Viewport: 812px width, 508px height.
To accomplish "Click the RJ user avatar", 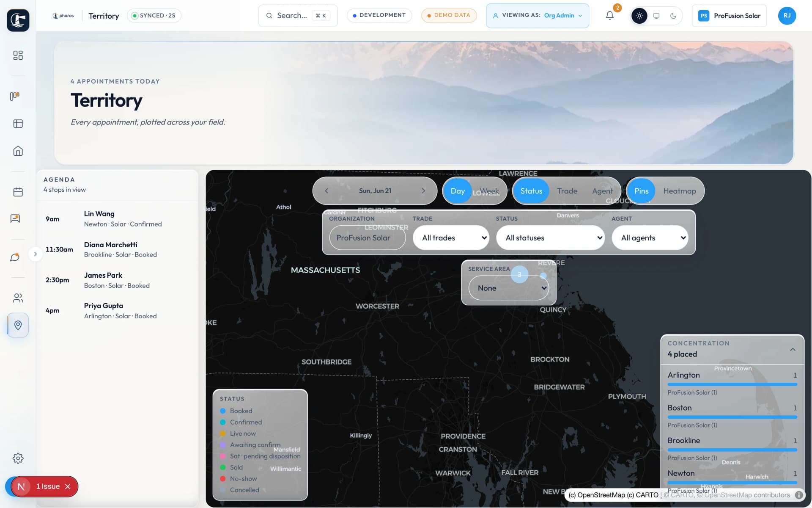I will [787, 16].
